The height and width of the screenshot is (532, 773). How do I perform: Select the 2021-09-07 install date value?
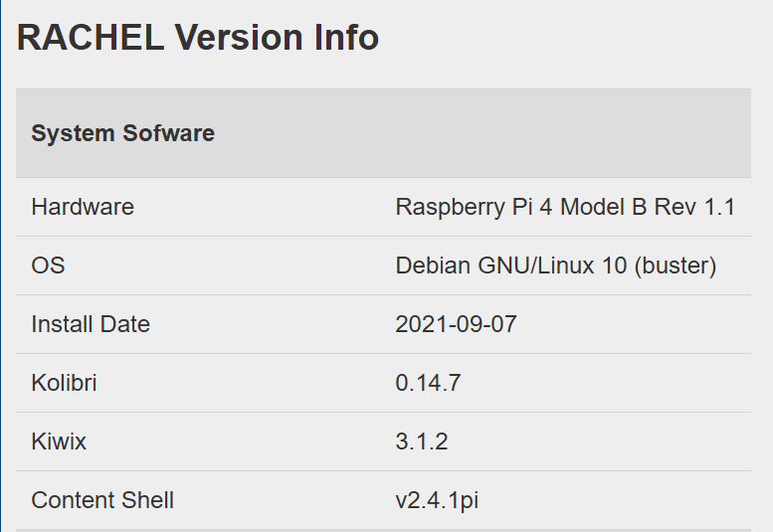456,324
